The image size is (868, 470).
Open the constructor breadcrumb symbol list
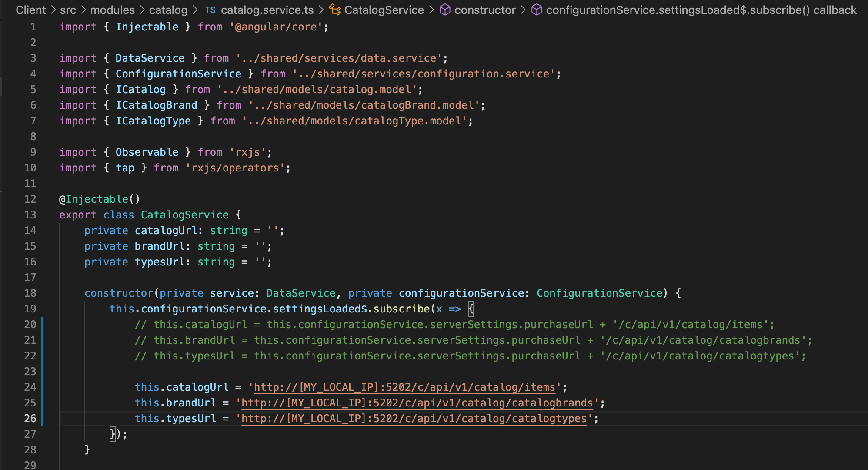485,10
